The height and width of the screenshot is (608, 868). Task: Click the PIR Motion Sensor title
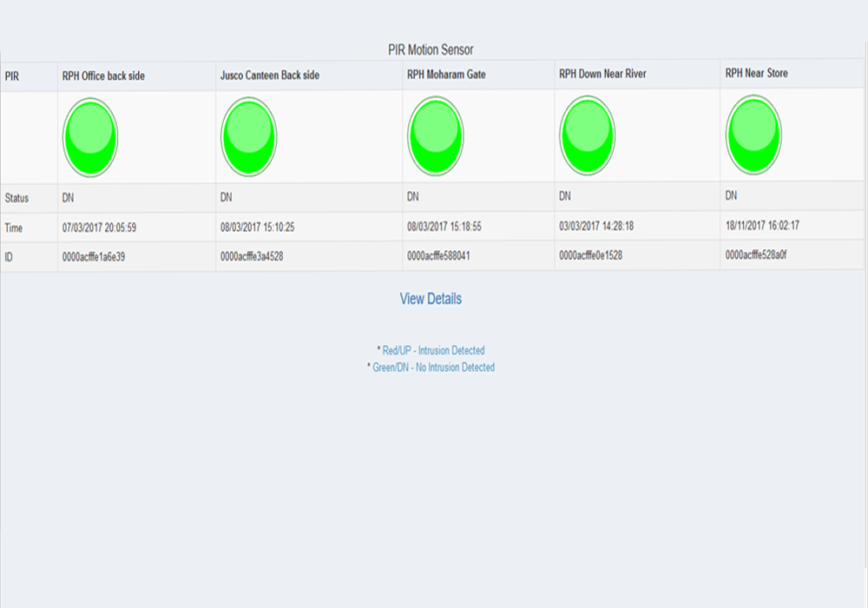[431, 50]
